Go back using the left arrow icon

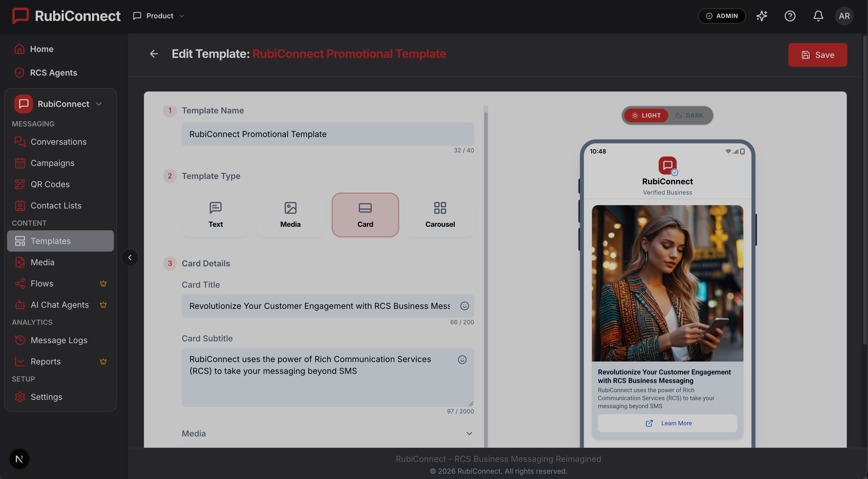[x=154, y=54]
